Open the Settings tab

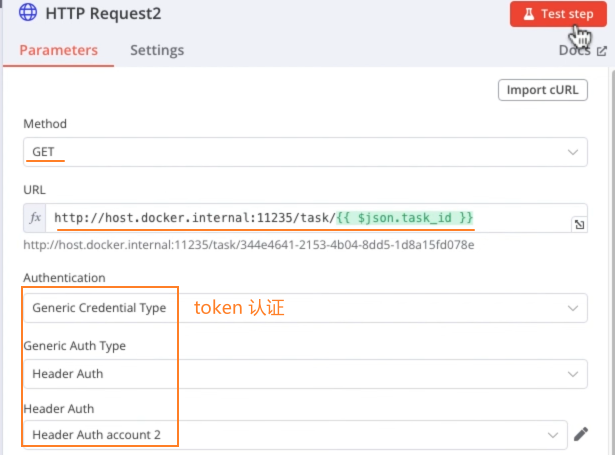(x=157, y=50)
